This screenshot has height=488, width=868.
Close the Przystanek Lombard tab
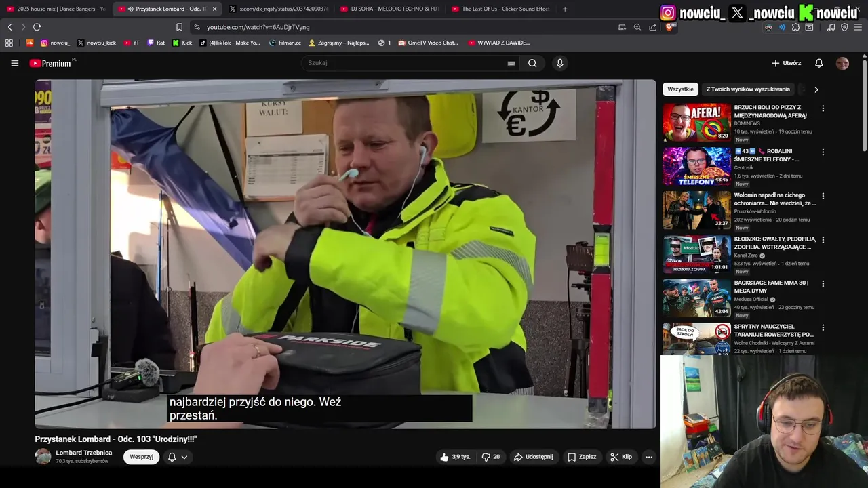click(214, 9)
